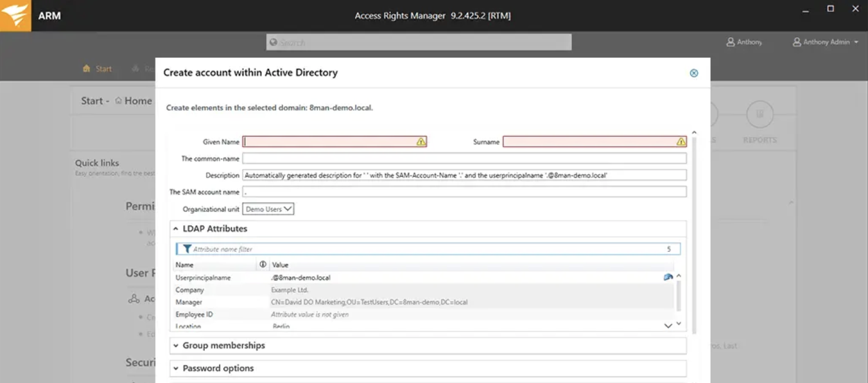Click the Name column header

[184, 265]
